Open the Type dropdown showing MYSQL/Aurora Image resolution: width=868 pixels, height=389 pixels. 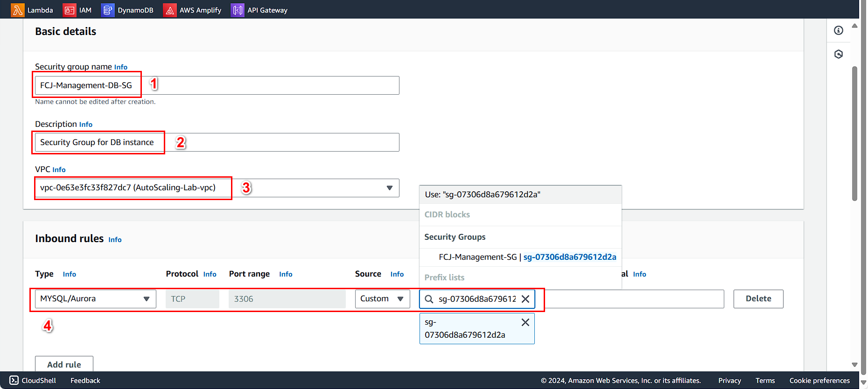coord(96,299)
